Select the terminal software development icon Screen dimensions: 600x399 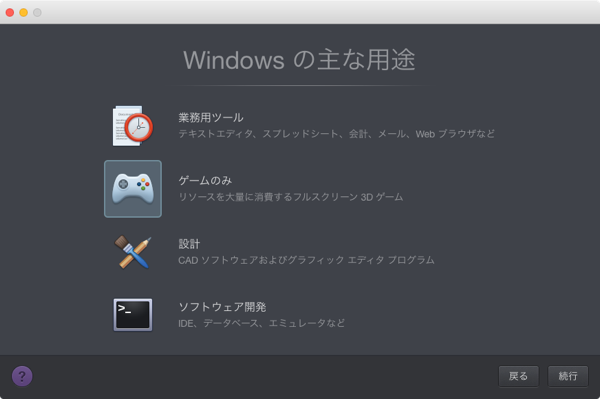[133, 315]
